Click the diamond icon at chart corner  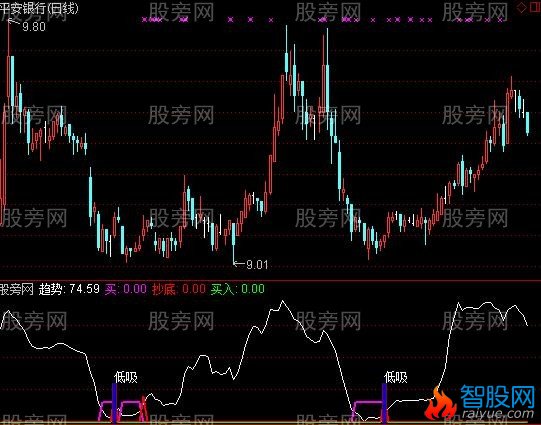tap(522, 8)
